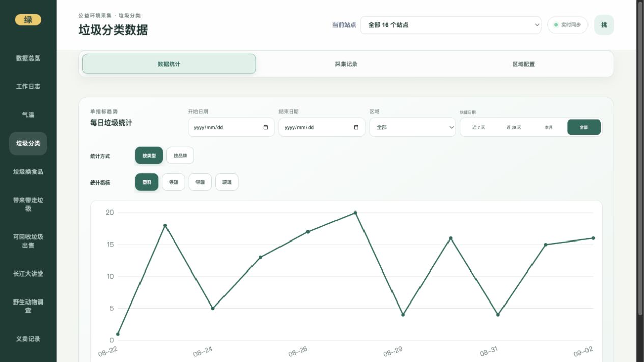Open calendar picker icon in 开始日期 field
The width and height of the screenshot is (644, 362).
click(x=265, y=127)
